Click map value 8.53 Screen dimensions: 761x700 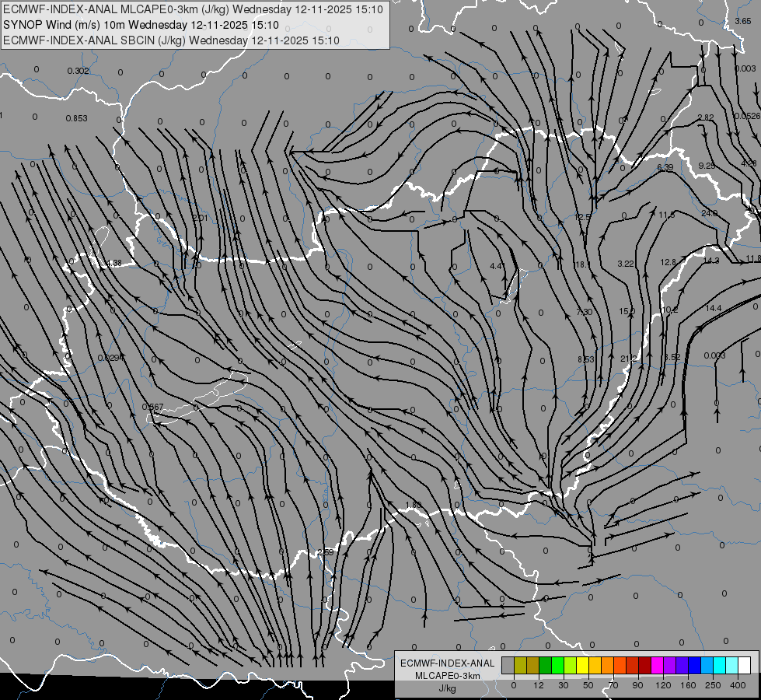(586, 359)
